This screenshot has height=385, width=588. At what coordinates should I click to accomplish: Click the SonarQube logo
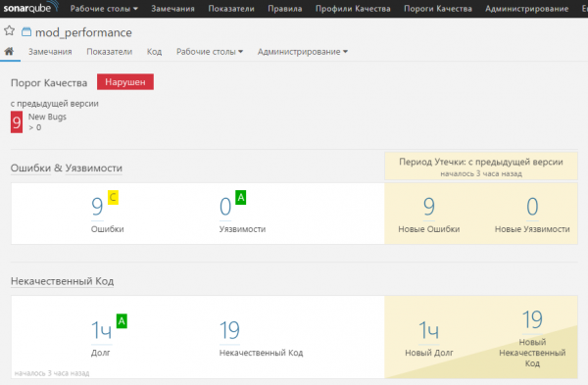pyautogui.click(x=30, y=8)
